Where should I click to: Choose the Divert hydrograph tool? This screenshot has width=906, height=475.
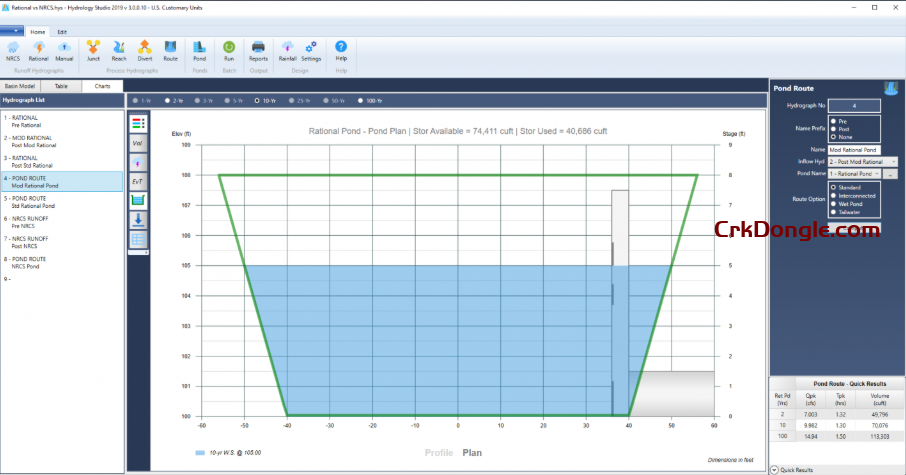pyautogui.click(x=145, y=49)
